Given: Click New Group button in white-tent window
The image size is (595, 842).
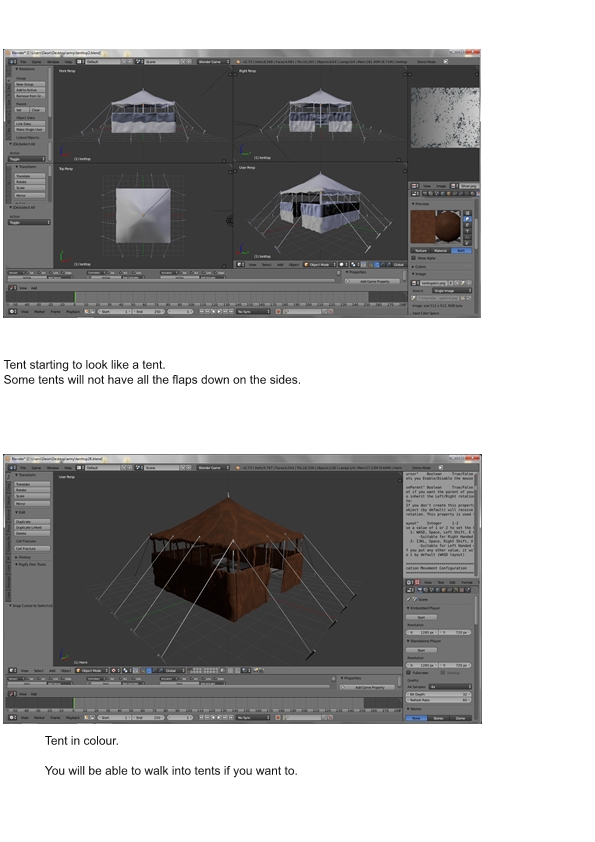Looking at the screenshot, I should [x=30, y=84].
